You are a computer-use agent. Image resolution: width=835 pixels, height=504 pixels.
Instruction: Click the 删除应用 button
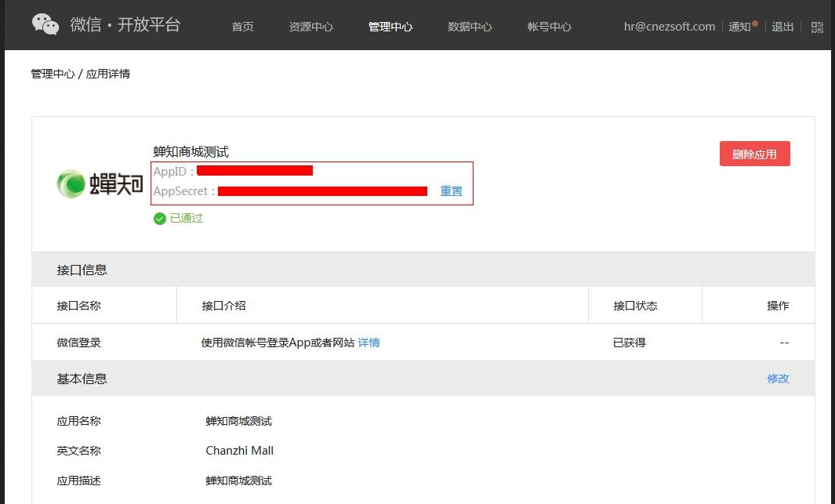pyautogui.click(x=754, y=154)
